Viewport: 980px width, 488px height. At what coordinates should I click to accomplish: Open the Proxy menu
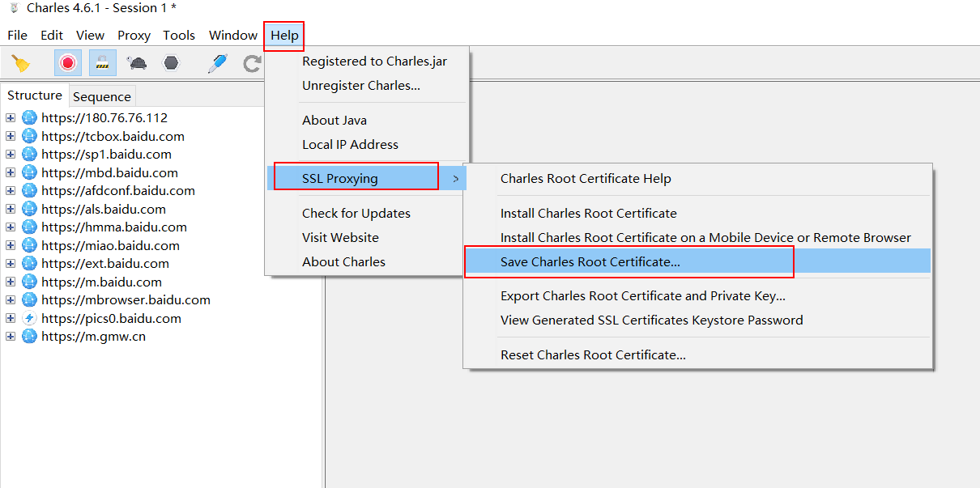pos(134,35)
